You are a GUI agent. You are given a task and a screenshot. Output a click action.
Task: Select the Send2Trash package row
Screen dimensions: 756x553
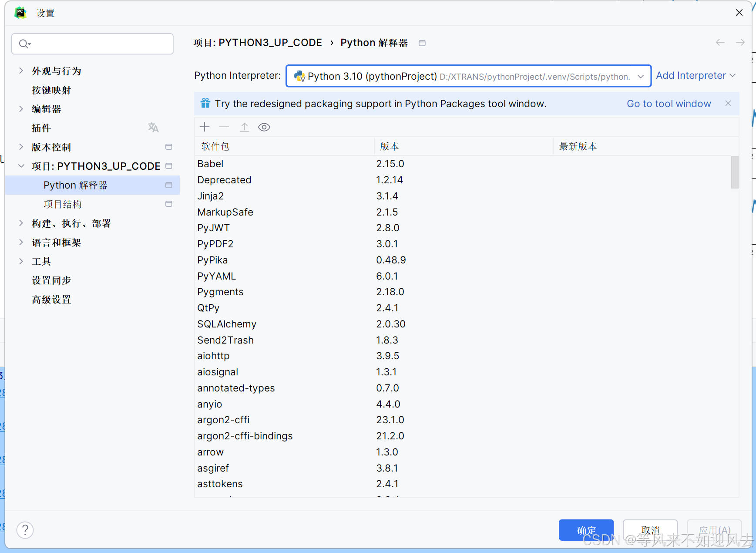click(463, 340)
